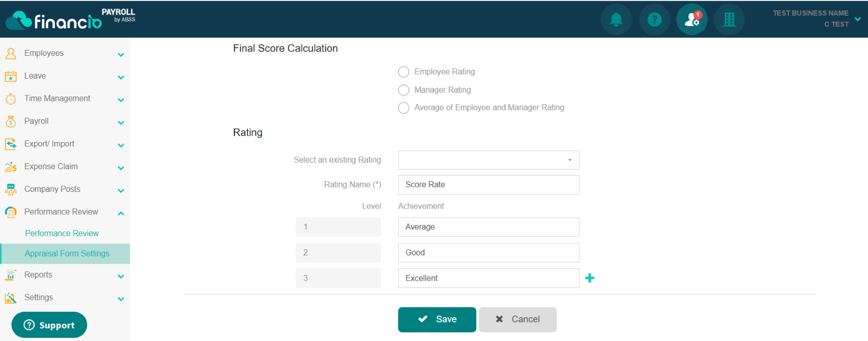Edit the Excellent achievement field
This screenshot has height=341, width=868.
(488, 278)
